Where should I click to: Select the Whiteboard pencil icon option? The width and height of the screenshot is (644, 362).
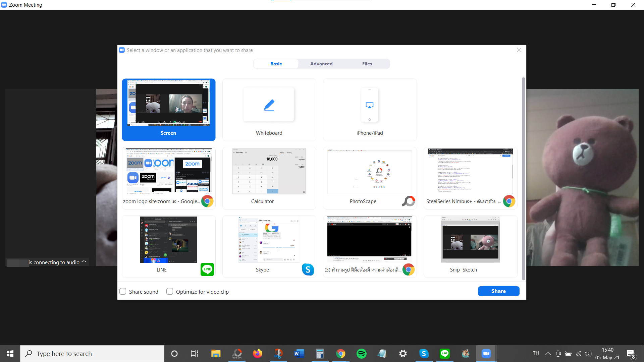click(x=269, y=105)
